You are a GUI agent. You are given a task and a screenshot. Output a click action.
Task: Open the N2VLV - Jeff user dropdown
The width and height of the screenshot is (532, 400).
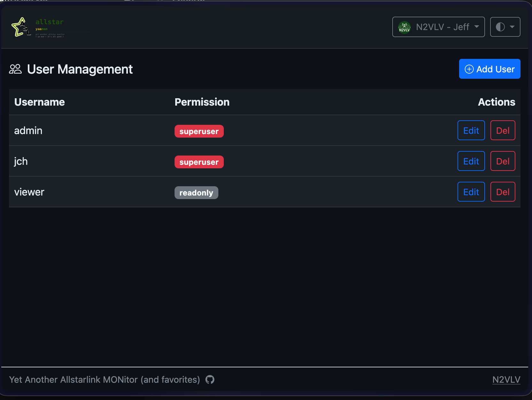438,27
